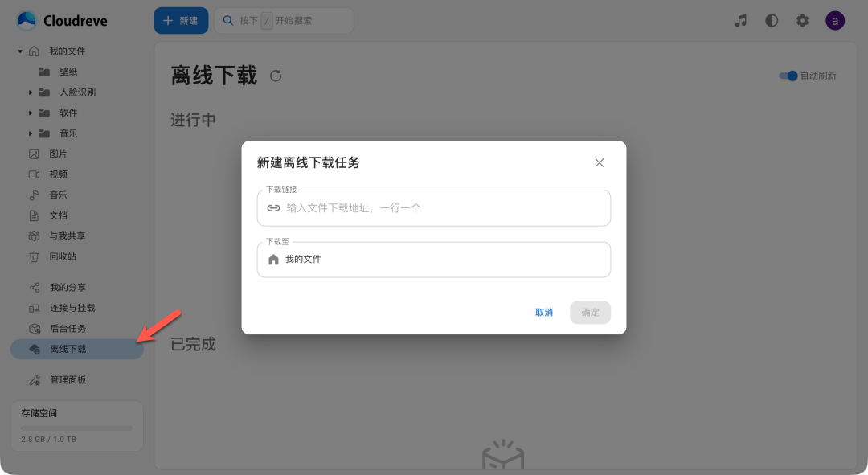This screenshot has height=475, width=868.
Task: Go to 我的分享 sidebar item
Action: pos(68,288)
